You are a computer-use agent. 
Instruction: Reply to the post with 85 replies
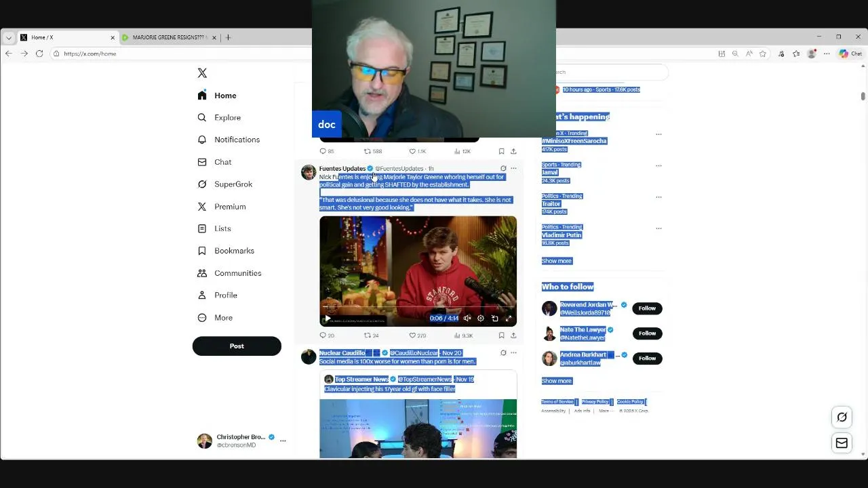[327, 151]
